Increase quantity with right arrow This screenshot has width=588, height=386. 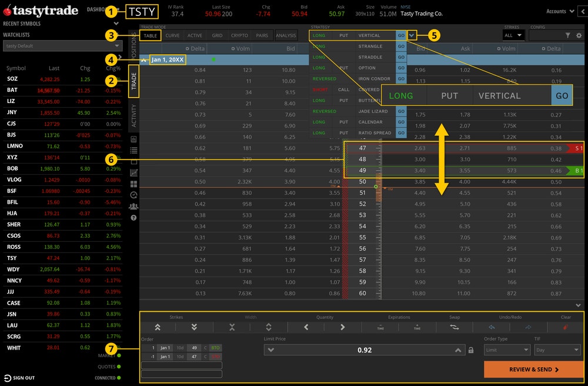pos(342,327)
